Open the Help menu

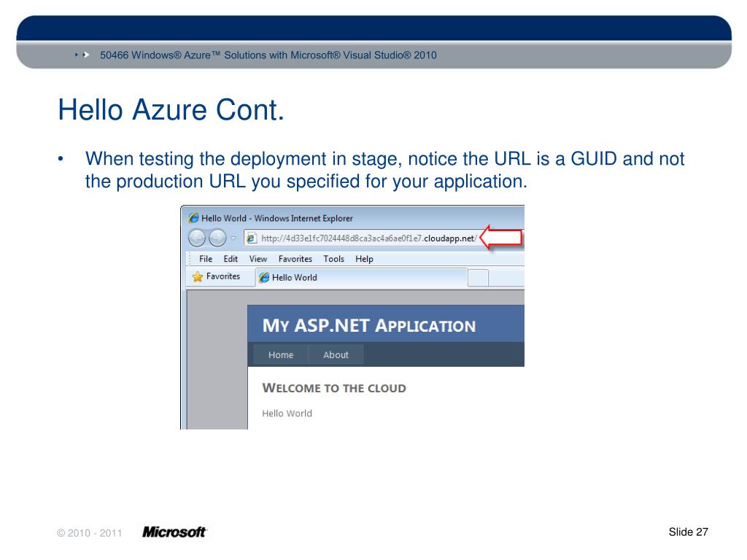(x=364, y=259)
